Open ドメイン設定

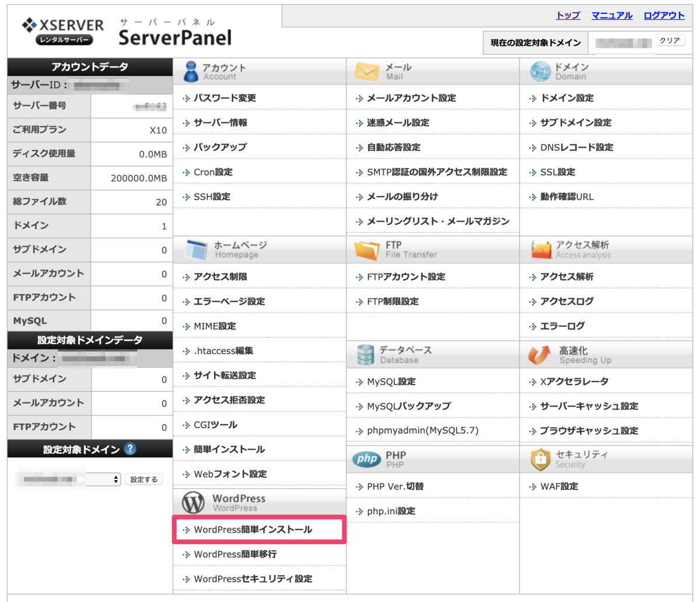click(x=567, y=98)
